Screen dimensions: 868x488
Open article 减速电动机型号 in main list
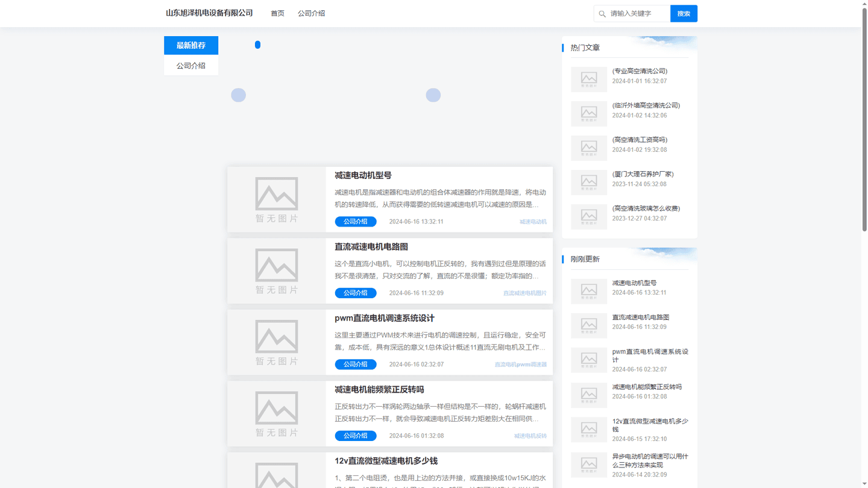click(x=363, y=175)
